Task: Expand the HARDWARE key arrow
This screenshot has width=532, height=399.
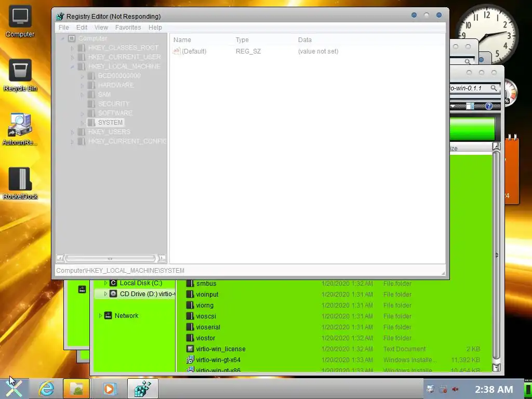Action: [x=82, y=86]
